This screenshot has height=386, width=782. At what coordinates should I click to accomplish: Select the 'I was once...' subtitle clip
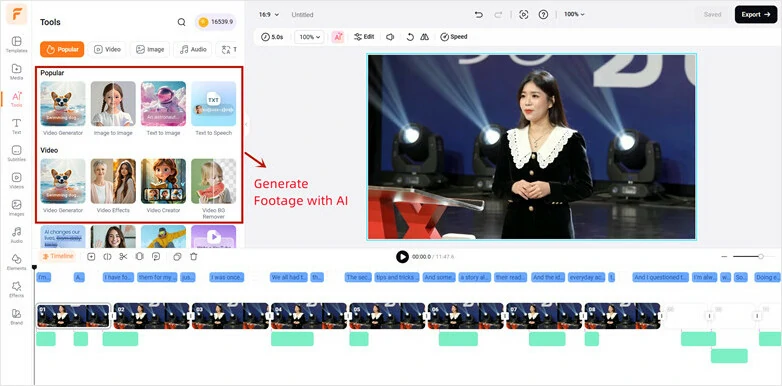click(x=227, y=277)
